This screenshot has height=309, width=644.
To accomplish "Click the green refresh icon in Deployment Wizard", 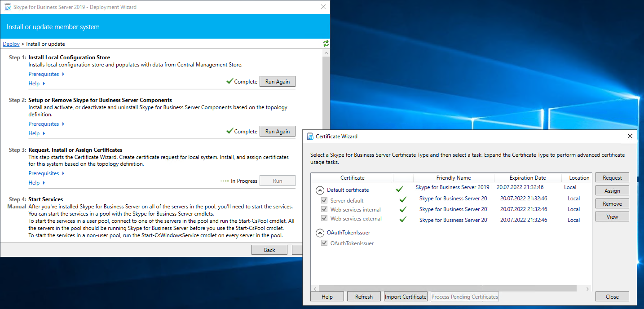I will (x=326, y=44).
